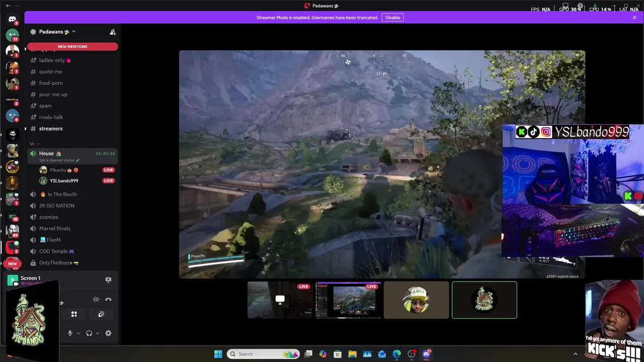Select green-outlined house logo participant tile
This screenshot has height=362, width=644.
click(485, 300)
